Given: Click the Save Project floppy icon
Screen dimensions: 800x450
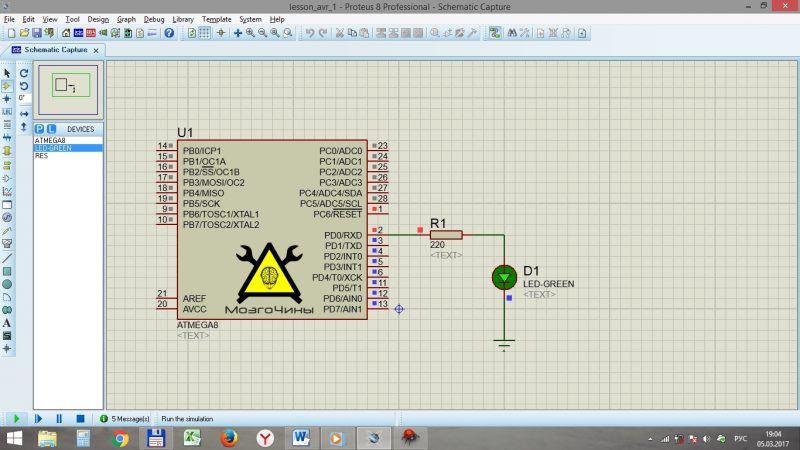Looking at the screenshot, I should click(37, 33).
